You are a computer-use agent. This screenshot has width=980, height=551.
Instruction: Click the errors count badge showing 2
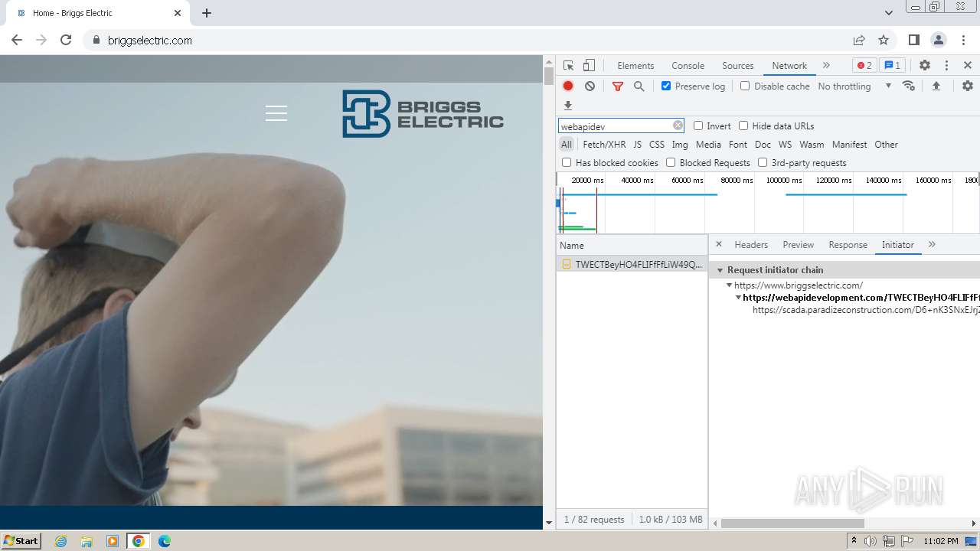coord(864,65)
